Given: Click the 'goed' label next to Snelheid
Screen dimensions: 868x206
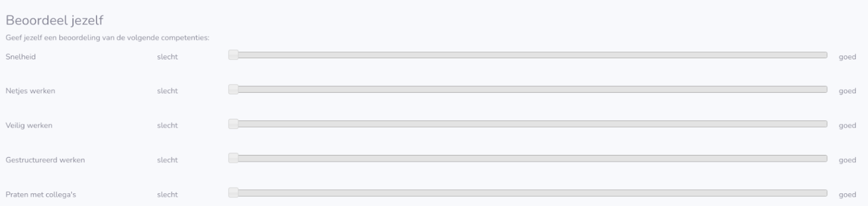Looking at the screenshot, I should coord(847,57).
